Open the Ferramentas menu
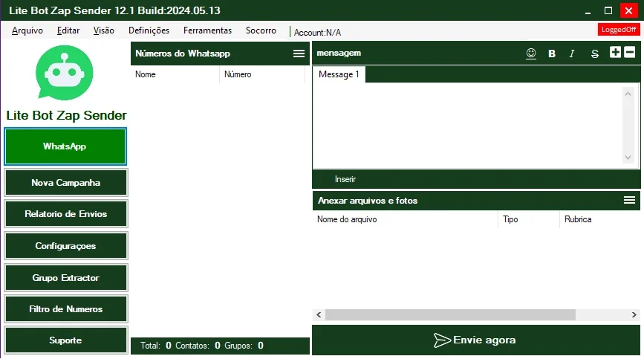Image resolution: width=644 pixels, height=359 pixels. 207,30
